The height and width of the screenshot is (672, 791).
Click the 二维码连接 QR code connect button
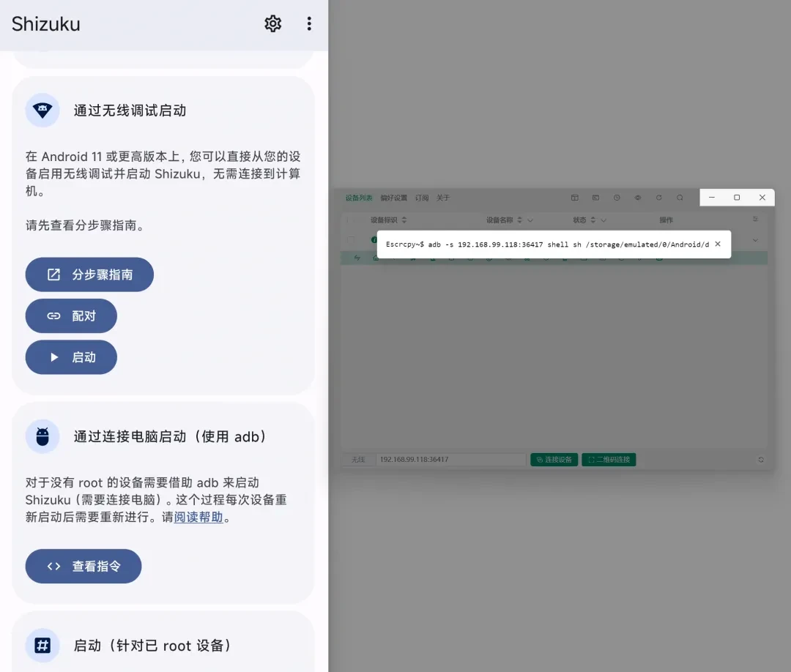(609, 459)
